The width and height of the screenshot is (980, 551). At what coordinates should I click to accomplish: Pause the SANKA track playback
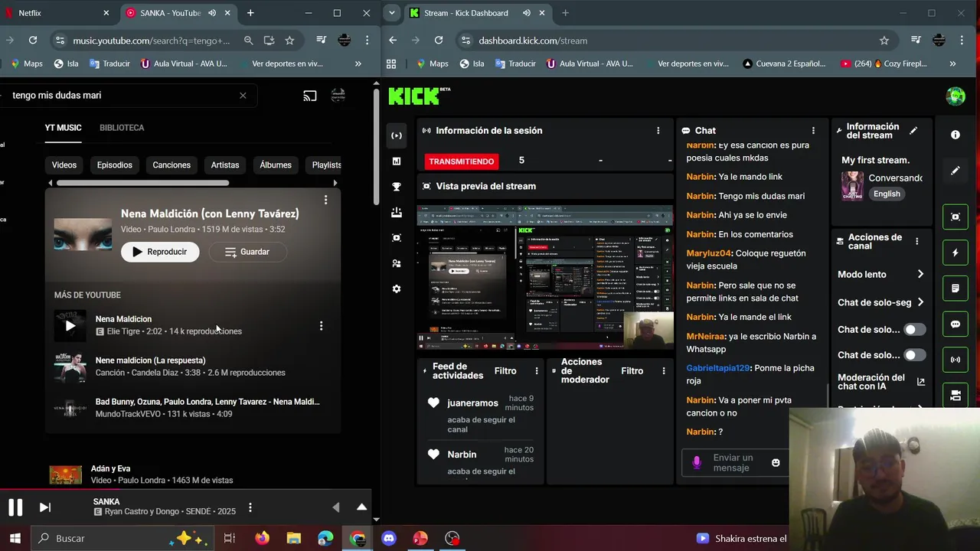pyautogui.click(x=15, y=507)
